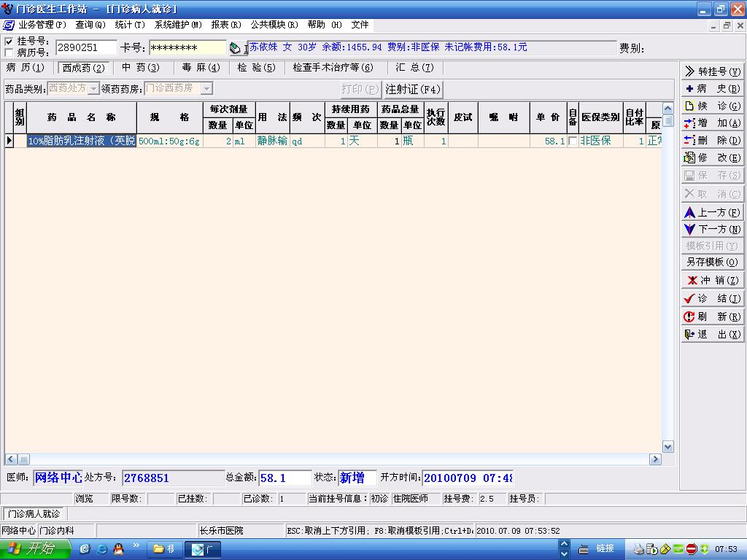Open 病史 patient history button
Image resolution: width=747 pixels, height=560 pixels.
(x=712, y=88)
